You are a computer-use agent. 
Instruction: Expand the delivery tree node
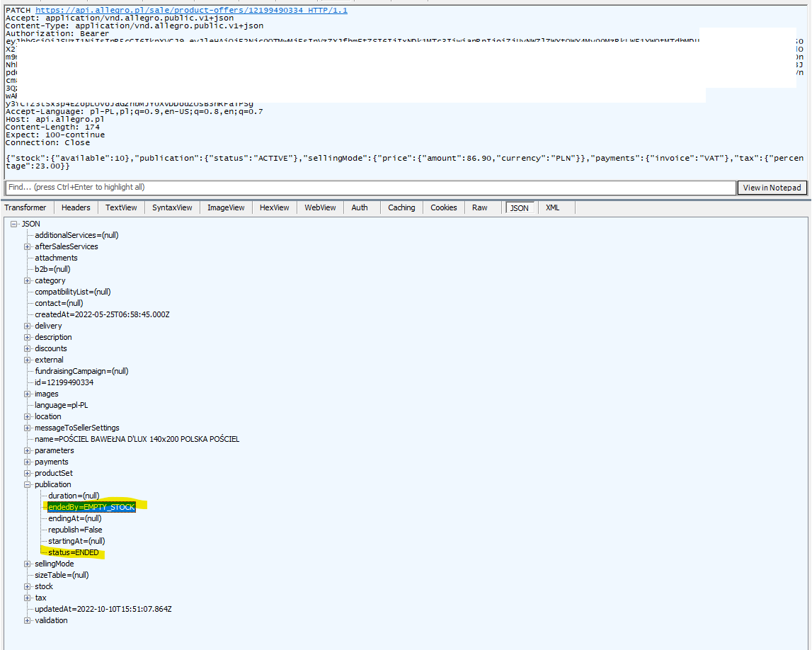click(27, 326)
